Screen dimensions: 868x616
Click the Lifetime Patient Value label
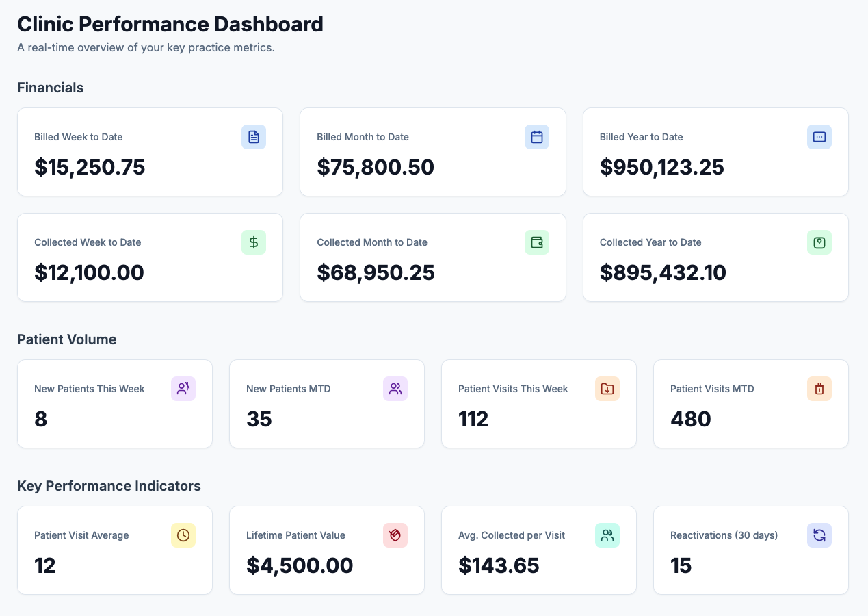click(x=295, y=535)
